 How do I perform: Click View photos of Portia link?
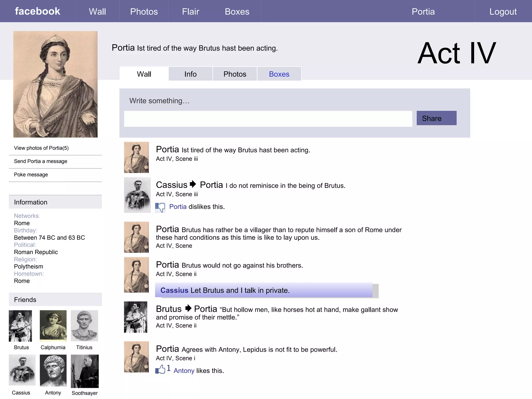click(41, 148)
